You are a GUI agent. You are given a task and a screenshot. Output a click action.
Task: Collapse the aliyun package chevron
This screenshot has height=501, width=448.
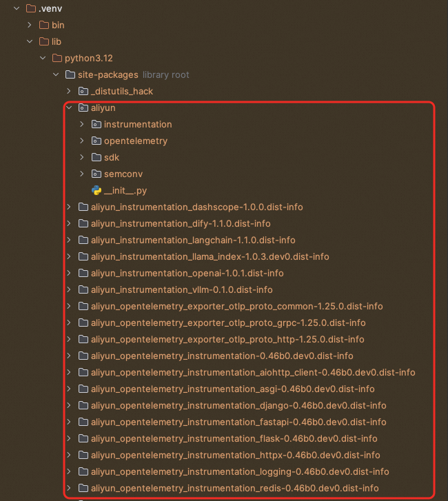click(x=69, y=108)
